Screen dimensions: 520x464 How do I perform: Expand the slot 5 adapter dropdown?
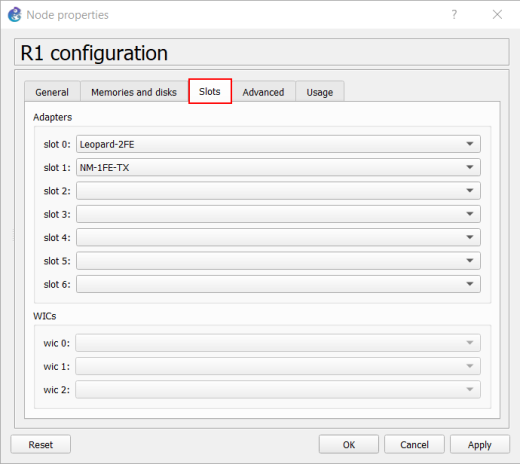tap(278, 261)
